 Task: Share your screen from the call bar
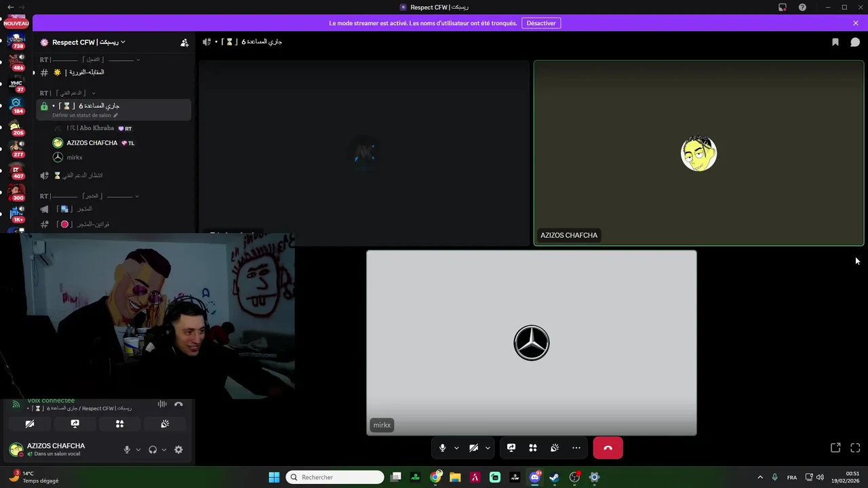tap(511, 448)
